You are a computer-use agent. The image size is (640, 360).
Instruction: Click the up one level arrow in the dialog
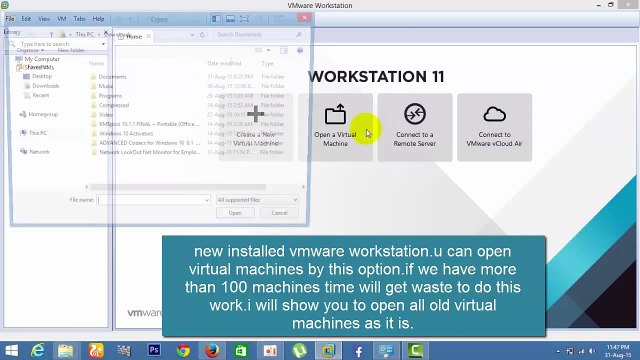[x=51, y=34]
